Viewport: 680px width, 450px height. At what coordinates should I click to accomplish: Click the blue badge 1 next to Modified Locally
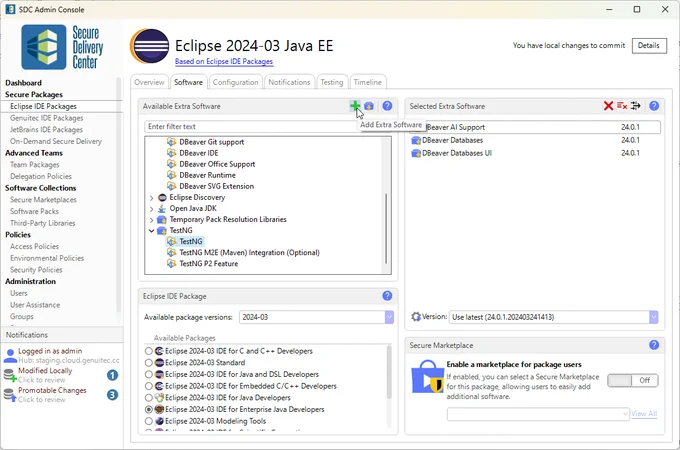(112, 375)
